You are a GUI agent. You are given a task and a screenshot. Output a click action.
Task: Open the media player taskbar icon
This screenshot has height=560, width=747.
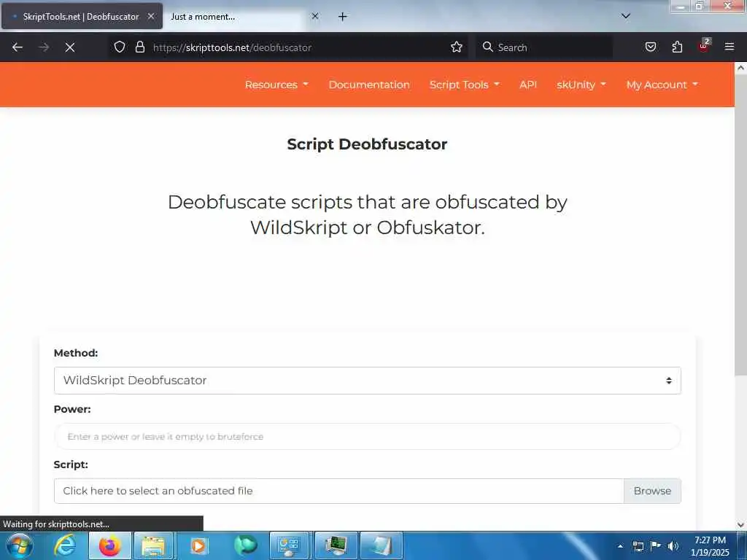(x=198, y=545)
